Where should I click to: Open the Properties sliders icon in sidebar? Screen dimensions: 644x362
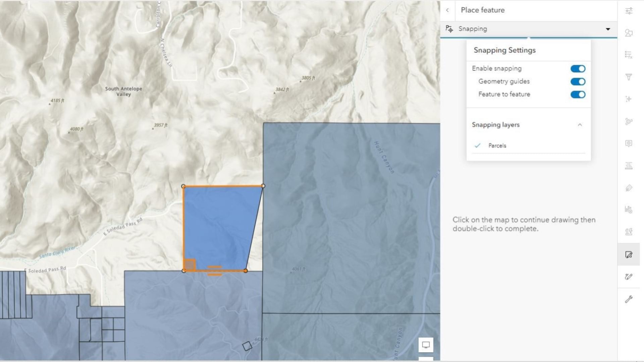[x=629, y=11]
